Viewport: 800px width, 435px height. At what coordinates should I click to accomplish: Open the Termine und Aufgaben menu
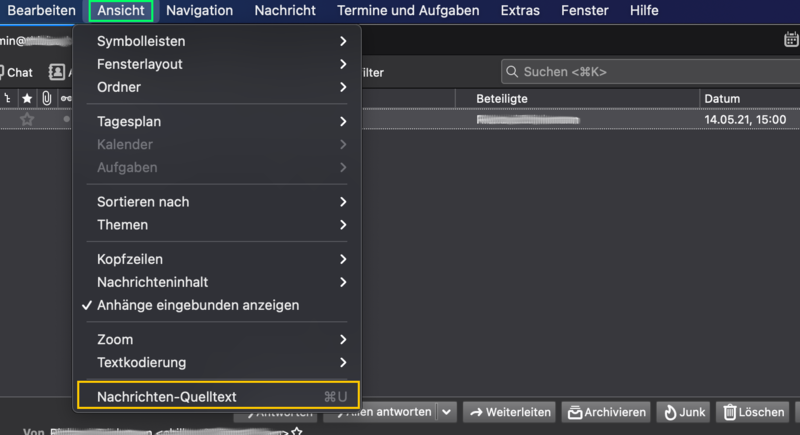(x=408, y=11)
